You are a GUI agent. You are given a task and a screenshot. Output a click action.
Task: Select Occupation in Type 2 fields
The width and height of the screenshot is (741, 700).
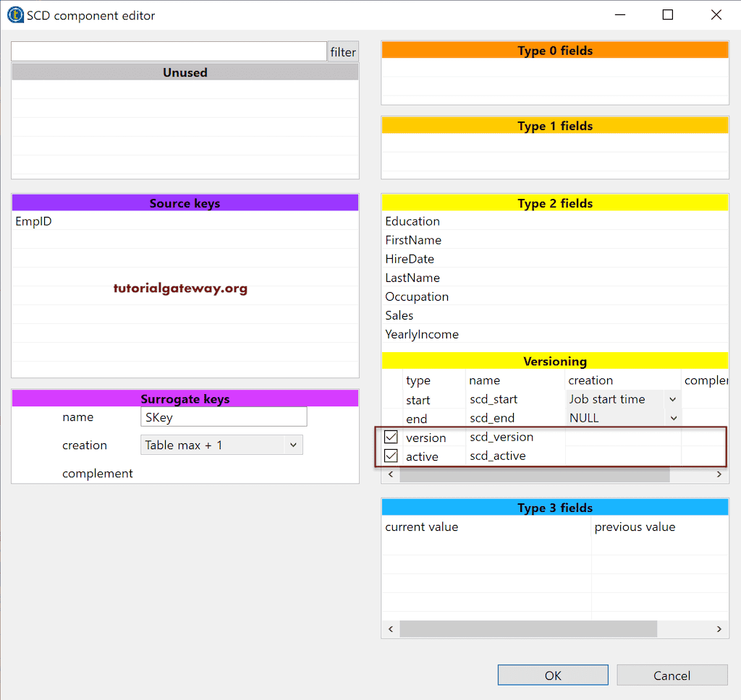(x=417, y=296)
